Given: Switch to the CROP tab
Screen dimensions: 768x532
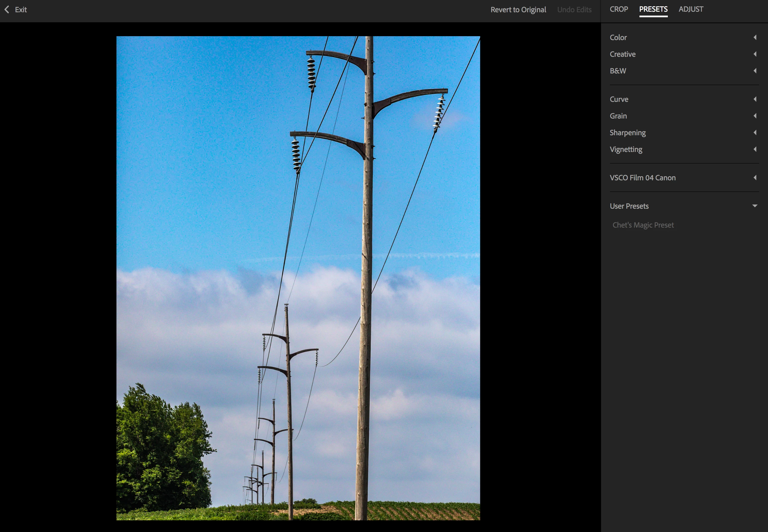Looking at the screenshot, I should (x=619, y=9).
